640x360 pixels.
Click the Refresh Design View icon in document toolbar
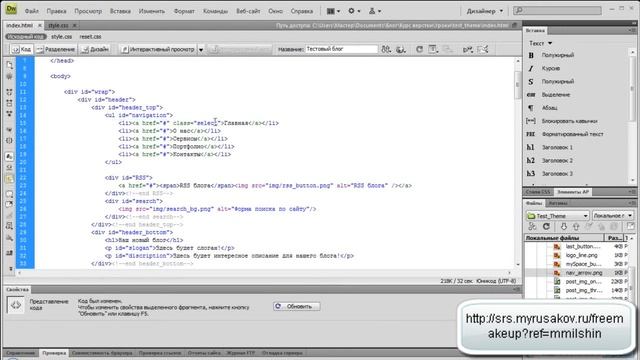(419, 49)
